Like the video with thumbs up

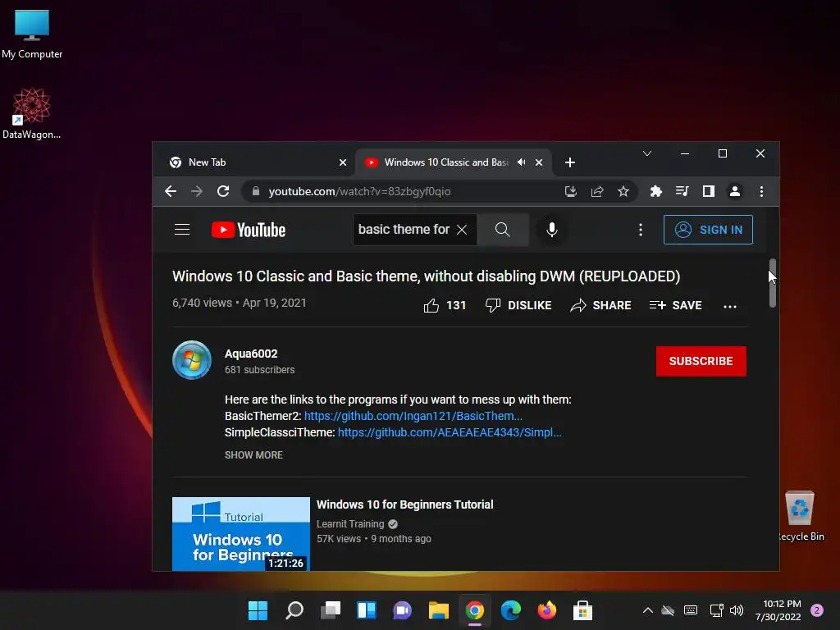coord(445,305)
